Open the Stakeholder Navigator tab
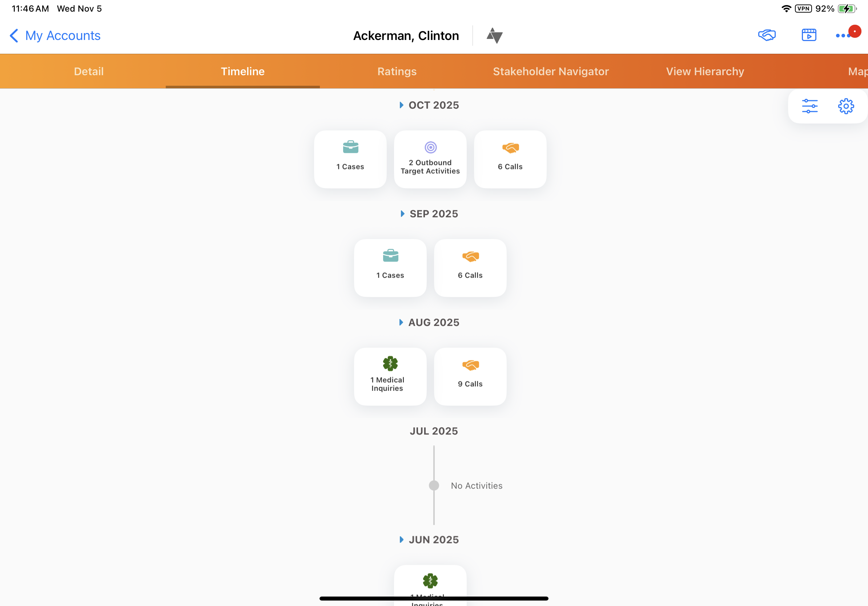The width and height of the screenshot is (868, 606). click(x=550, y=72)
